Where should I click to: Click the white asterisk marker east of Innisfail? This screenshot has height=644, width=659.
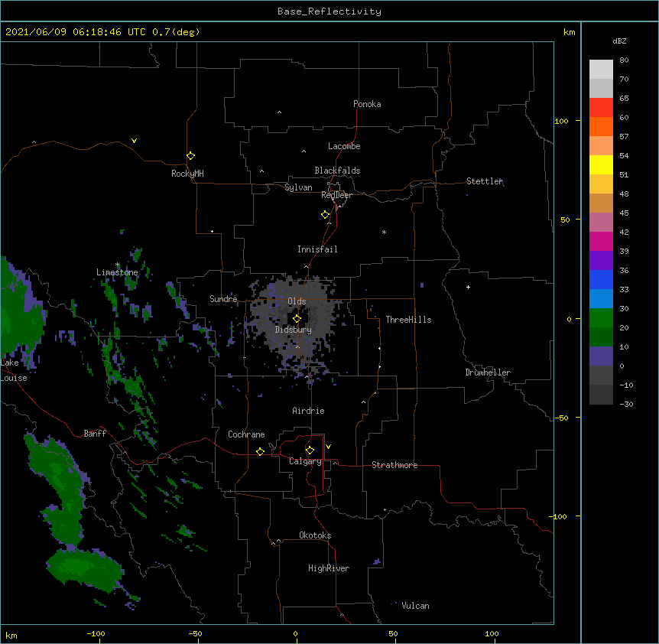coord(384,232)
